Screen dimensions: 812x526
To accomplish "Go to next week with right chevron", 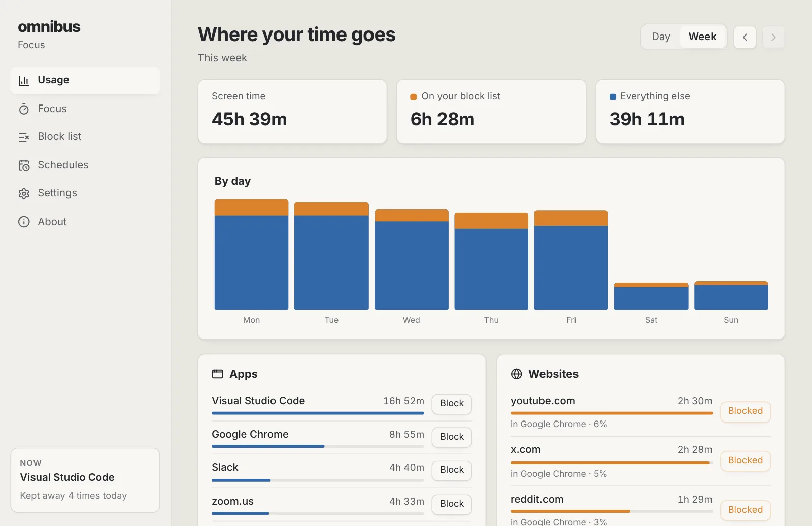I will click(773, 37).
